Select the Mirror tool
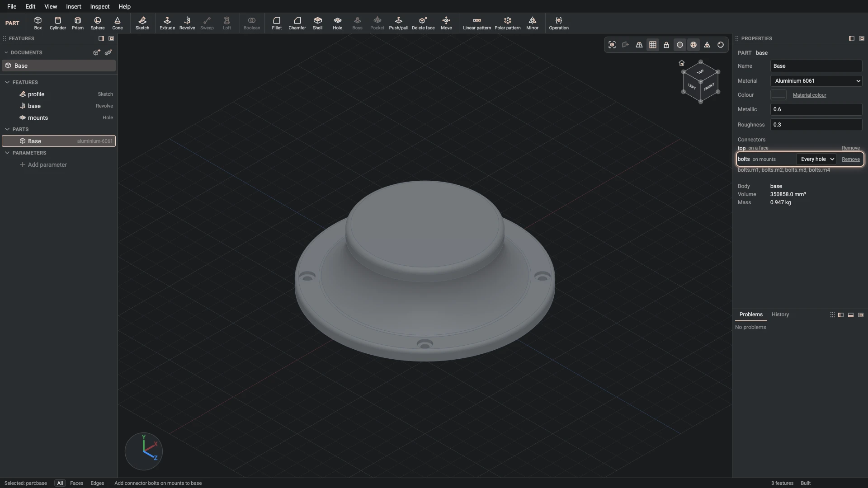The width and height of the screenshot is (868, 488). [x=533, y=23]
